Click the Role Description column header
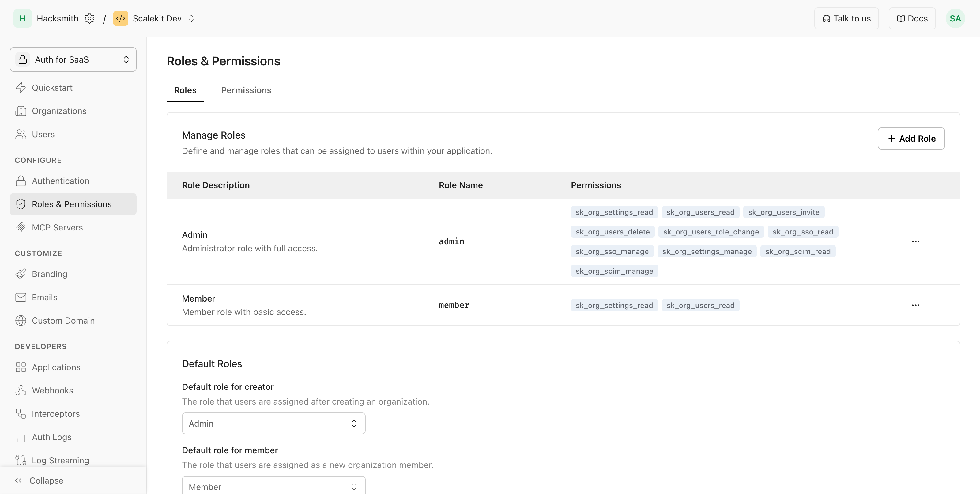This screenshot has width=980, height=494. [x=216, y=185]
